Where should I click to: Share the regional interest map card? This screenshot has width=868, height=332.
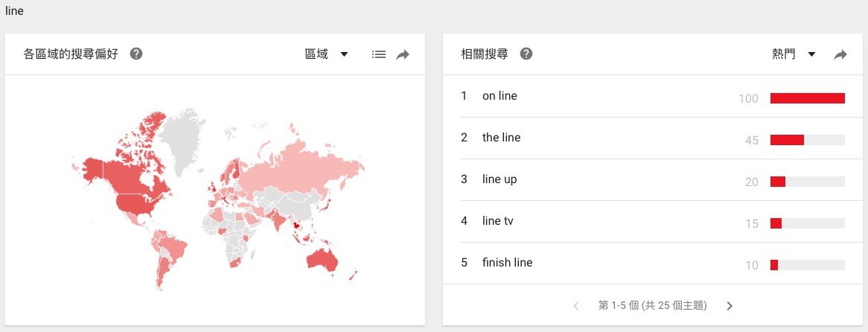click(403, 54)
